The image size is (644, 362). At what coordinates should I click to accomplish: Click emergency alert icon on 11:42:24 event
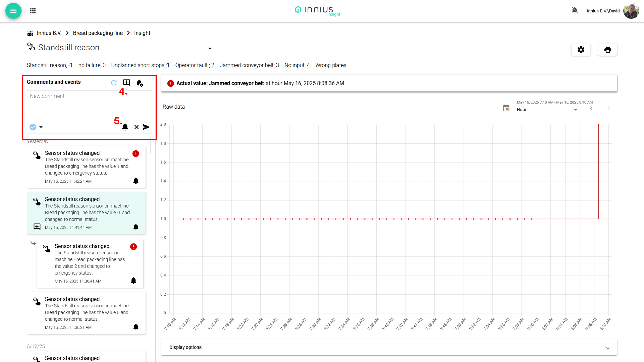tap(136, 153)
